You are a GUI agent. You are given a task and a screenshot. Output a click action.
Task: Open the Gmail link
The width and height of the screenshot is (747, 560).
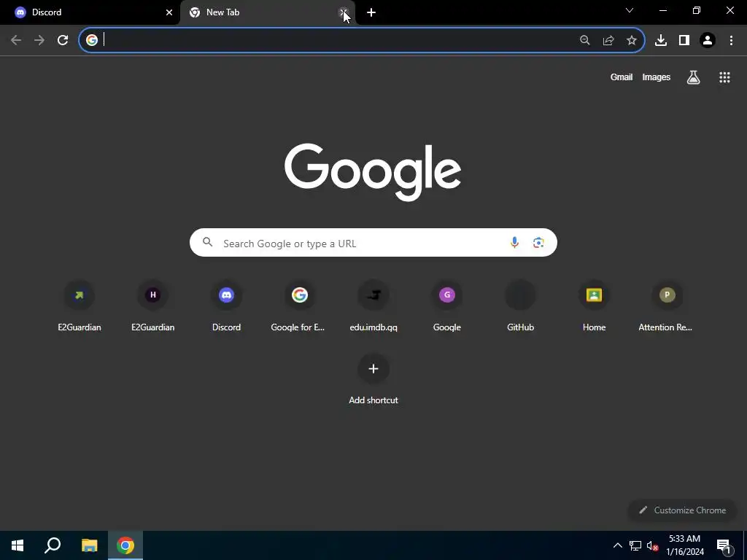[622, 77]
